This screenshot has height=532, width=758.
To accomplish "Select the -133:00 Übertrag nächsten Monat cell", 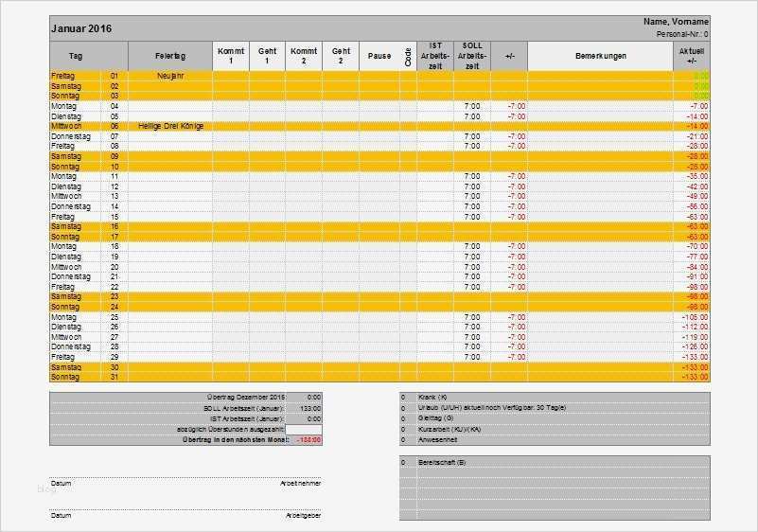I will 304,440.
